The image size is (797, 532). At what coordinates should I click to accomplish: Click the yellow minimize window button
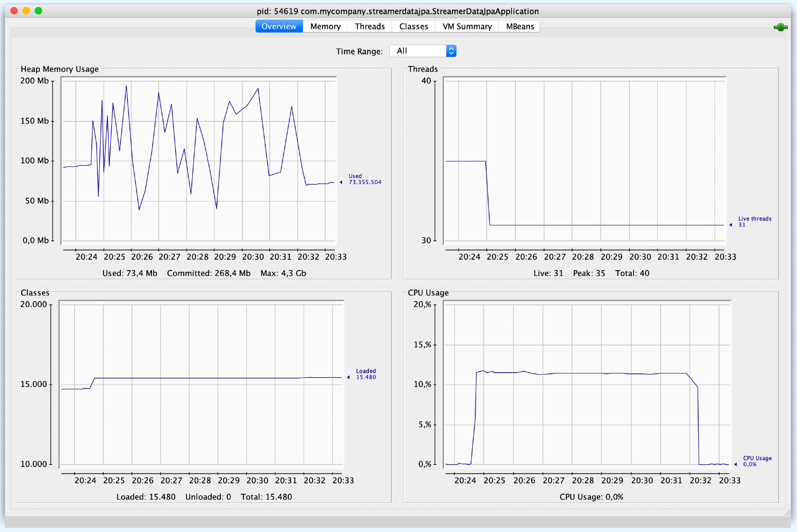point(26,11)
